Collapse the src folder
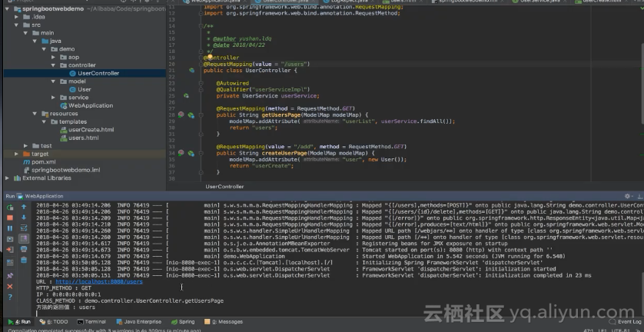644x332 pixels. pos(16,25)
